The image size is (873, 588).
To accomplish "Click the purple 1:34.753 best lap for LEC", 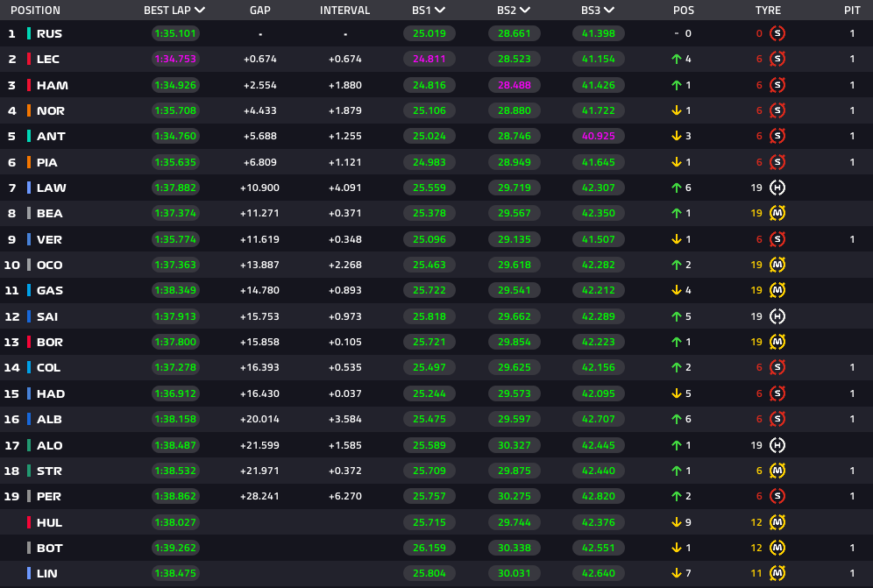I will tap(175, 59).
